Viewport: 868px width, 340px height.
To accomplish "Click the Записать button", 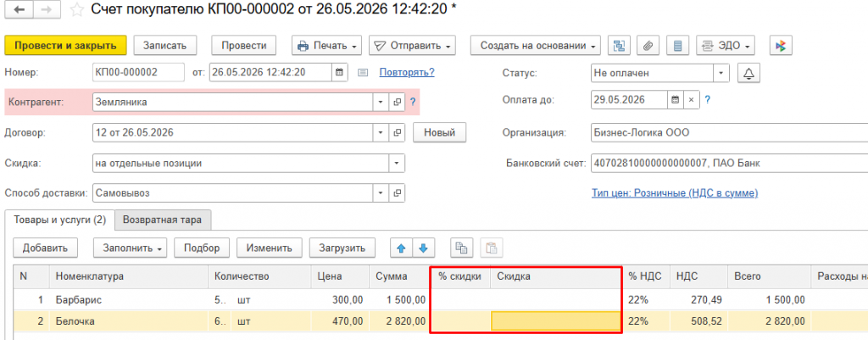I will click(x=165, y=46).
